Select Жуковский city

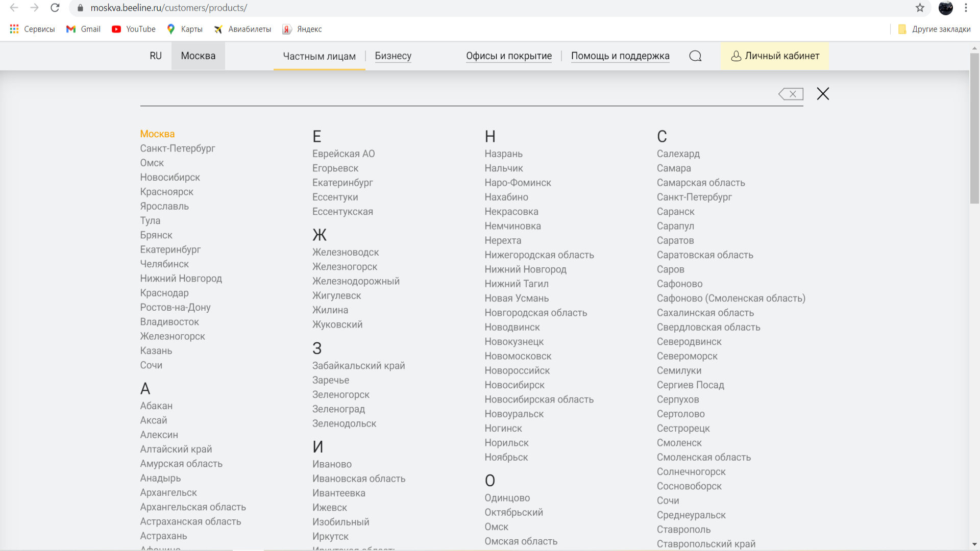coord(337,324)
